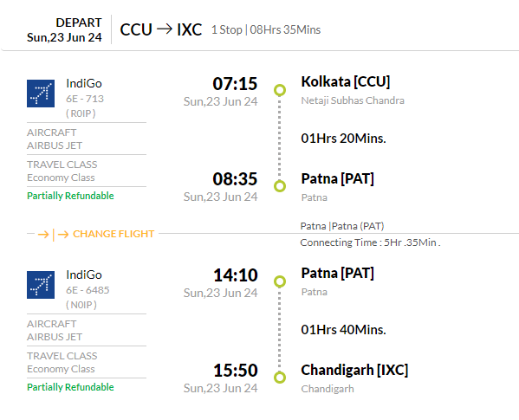
Task: Click first flight's Partially Refundable text
Action: [70, 196]
